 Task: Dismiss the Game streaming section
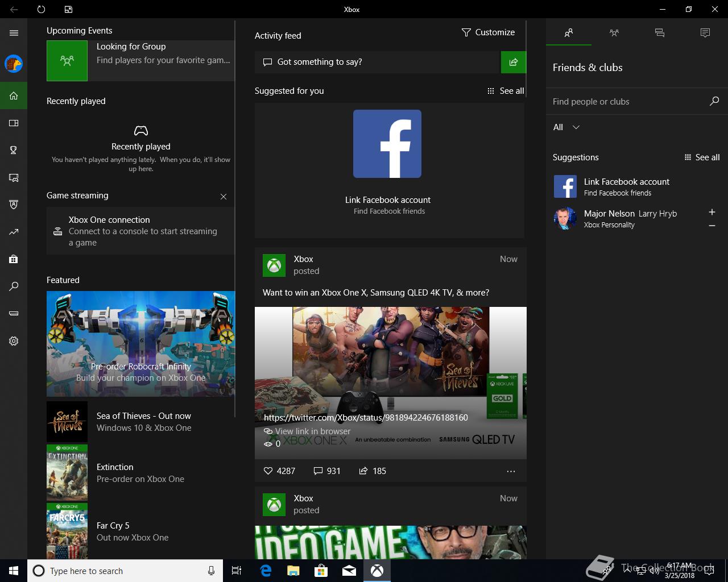(x=224, y=197)
